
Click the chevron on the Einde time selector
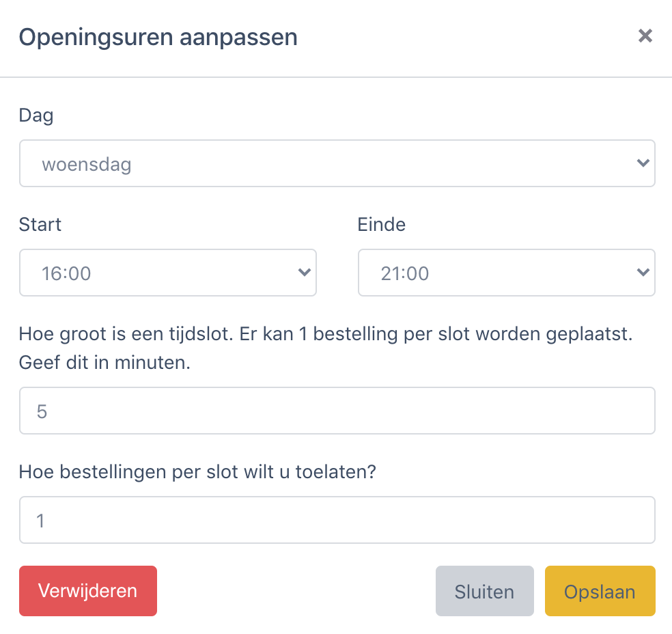642,273
